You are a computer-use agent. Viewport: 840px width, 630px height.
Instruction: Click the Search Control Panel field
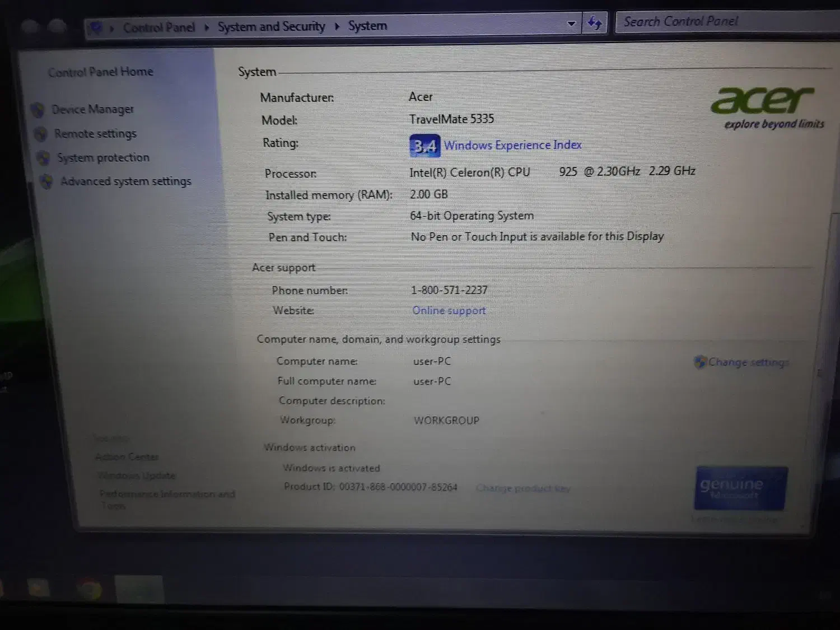[727, 22]
